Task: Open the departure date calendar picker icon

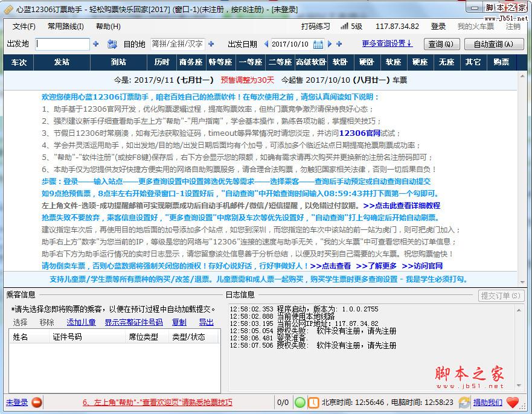Action: point(318,44)
